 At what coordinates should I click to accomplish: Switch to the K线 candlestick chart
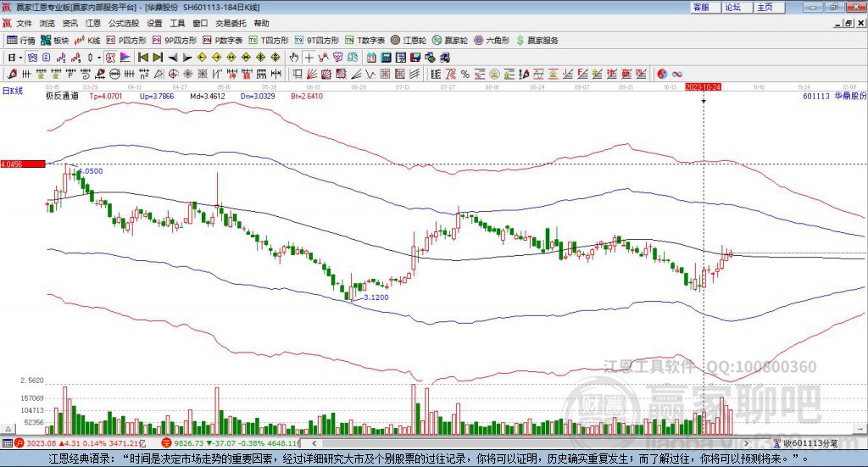(87, 41)
